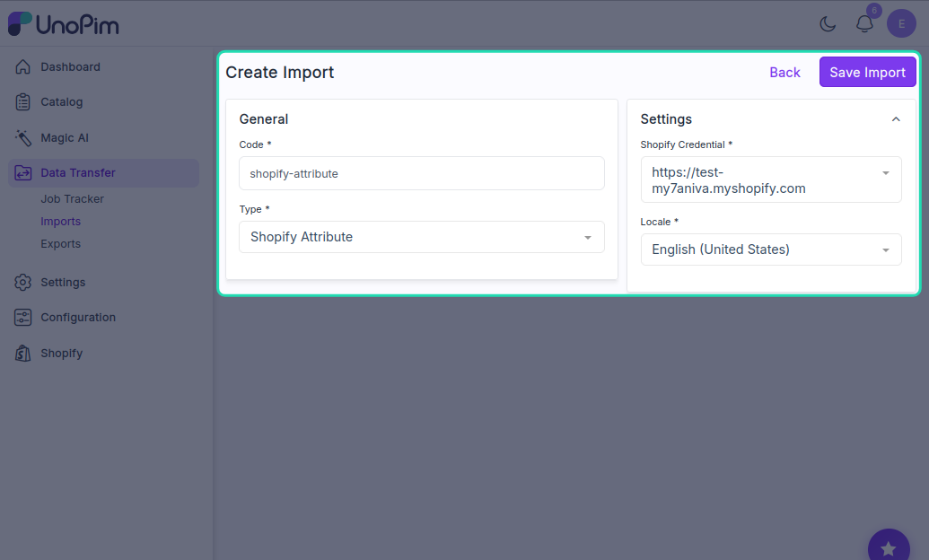
Task: Collapse the Settings panel chevron
Action: (x=896, y=119)
